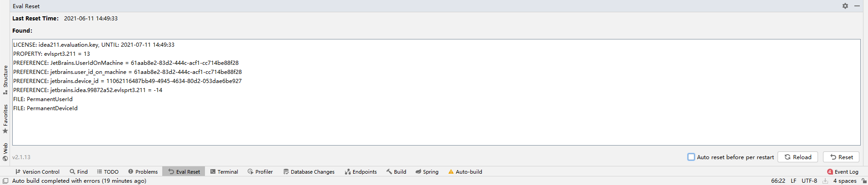Viewport: 868px width, 185px height.
Task: Open the UTF-8 file encoding selector
Action: click(809, 181)
